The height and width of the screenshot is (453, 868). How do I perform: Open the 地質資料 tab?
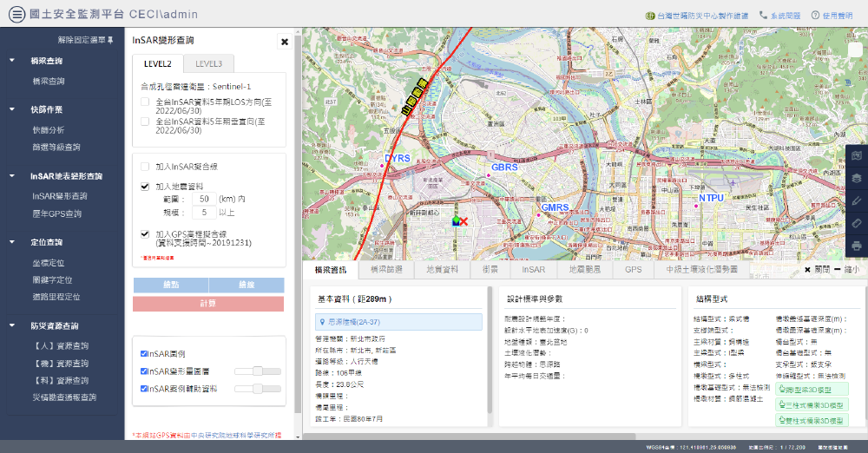point(443,270)
